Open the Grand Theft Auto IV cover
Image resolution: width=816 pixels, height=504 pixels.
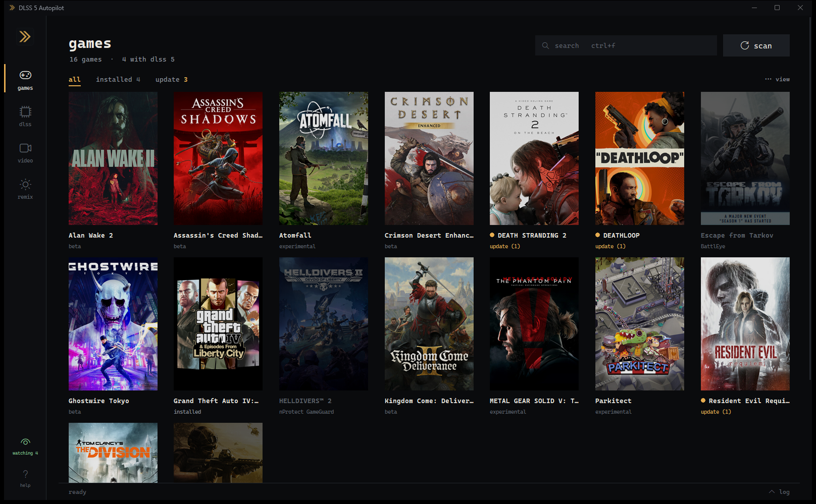pyautogui.click(x=218, y=324)
